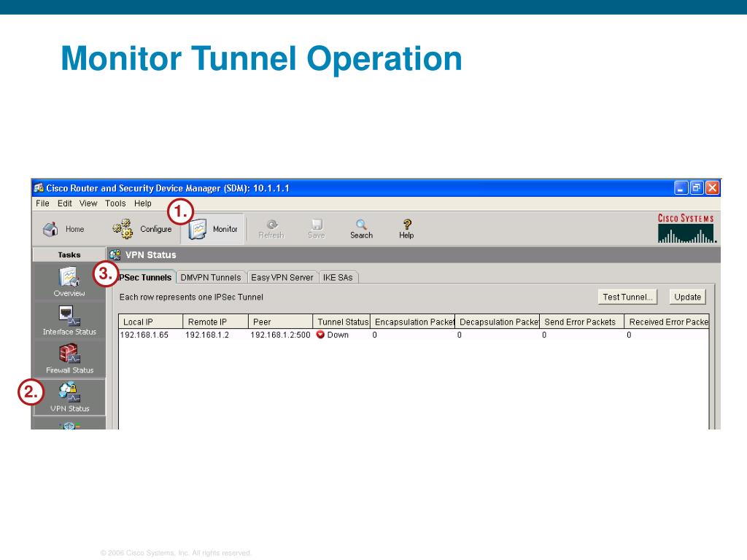Click the SDM title bar app icon

tap(39, 187)
